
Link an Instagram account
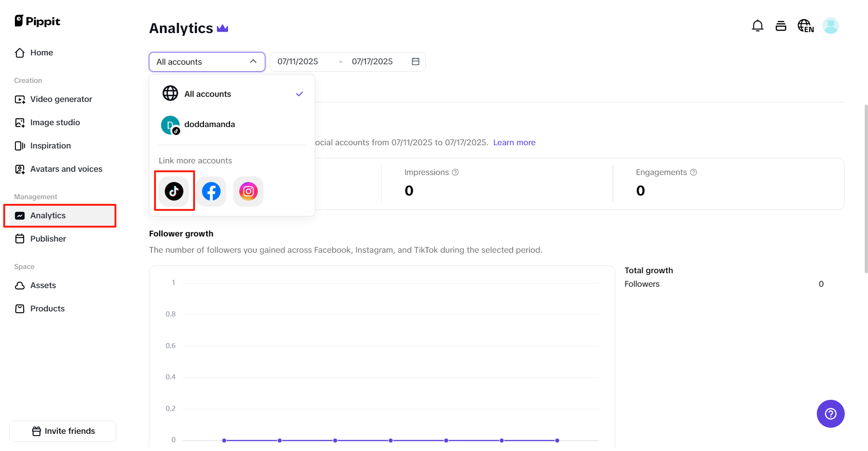248,191
